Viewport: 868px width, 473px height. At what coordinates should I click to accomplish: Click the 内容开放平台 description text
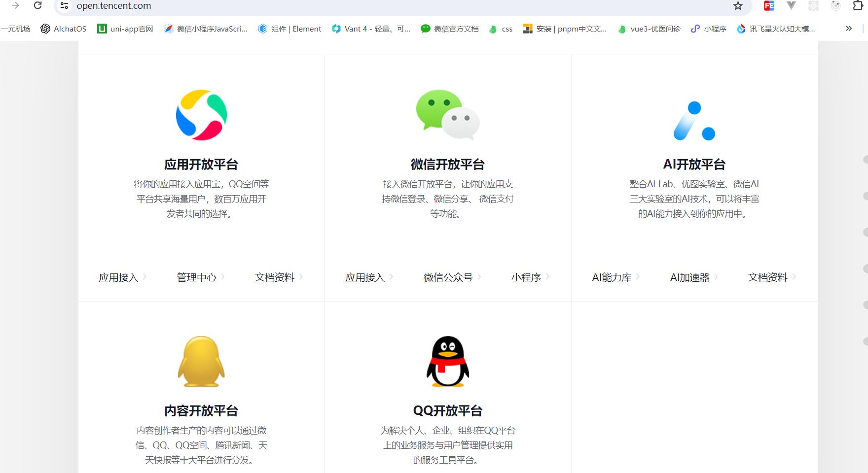pos(201,445)
